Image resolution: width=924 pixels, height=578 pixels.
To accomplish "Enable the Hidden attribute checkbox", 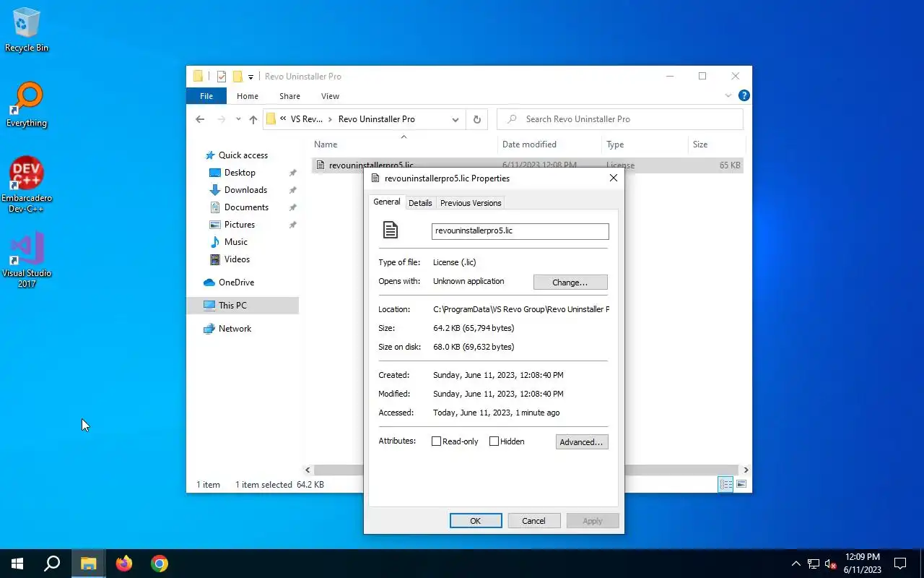I will [x=494, y=441].
